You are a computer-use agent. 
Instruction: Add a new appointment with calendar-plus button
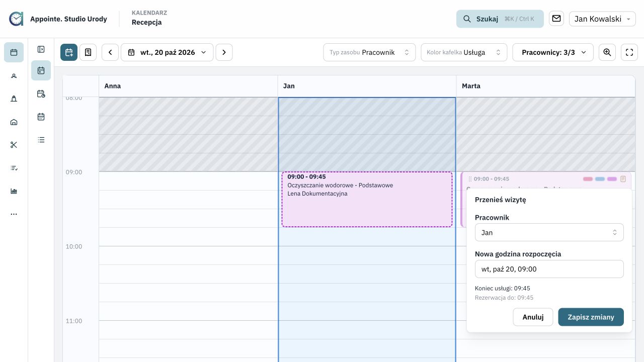69,52
